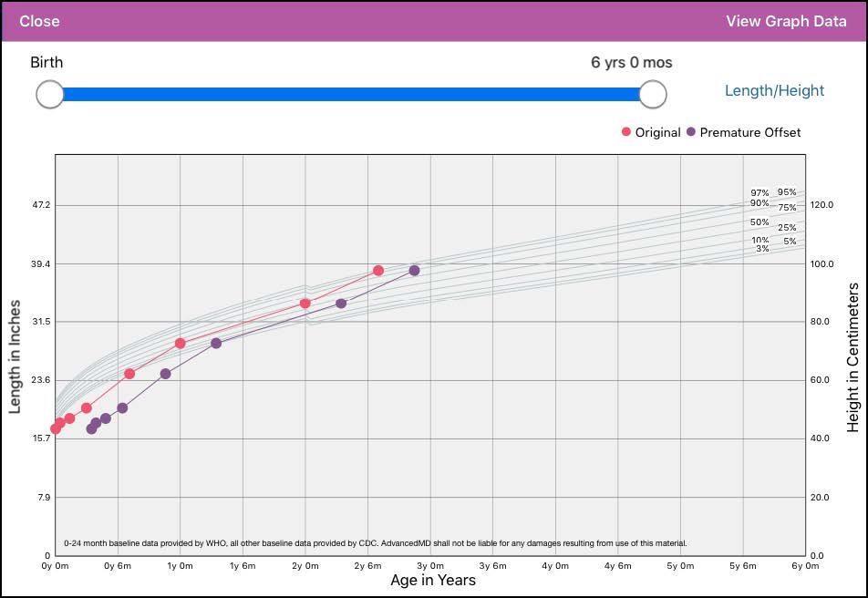868x598 pixels.
Task: Select the last pink Original data point
Action: (378, 270)
